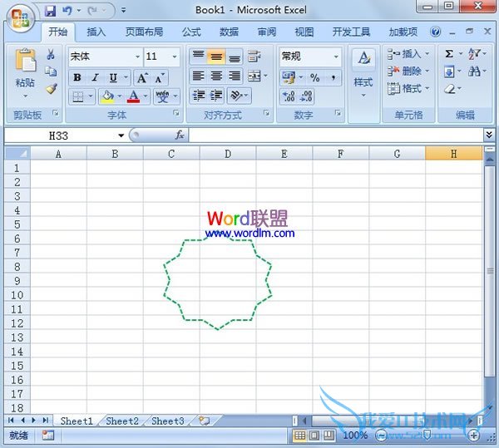Save the workbook via Quick Access toolbar
This screenshot has width=499, height=448.
click(x=50, y=12)
